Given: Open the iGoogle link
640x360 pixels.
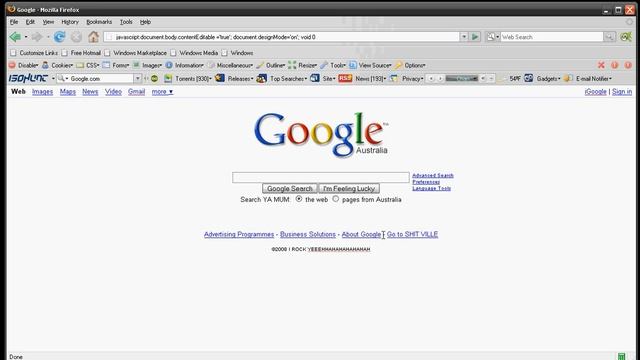Looking at the screenshot, I should 596,92.
